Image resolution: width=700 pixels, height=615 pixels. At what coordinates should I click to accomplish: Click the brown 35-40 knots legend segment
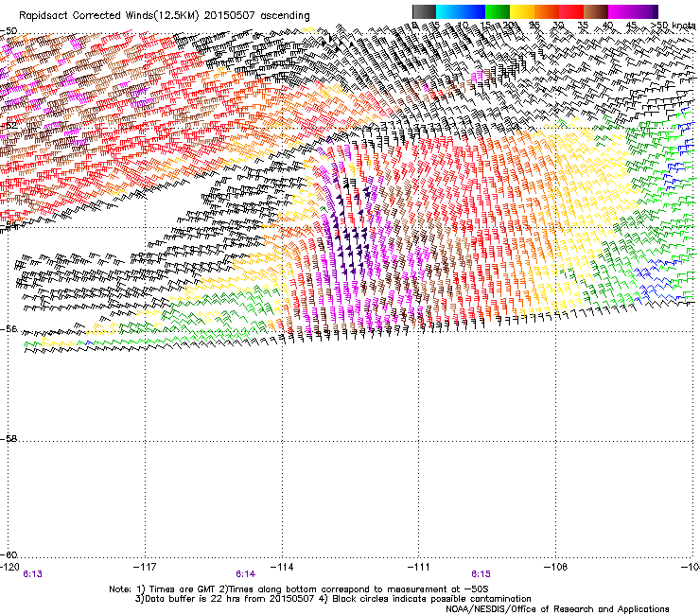(596, 11)
